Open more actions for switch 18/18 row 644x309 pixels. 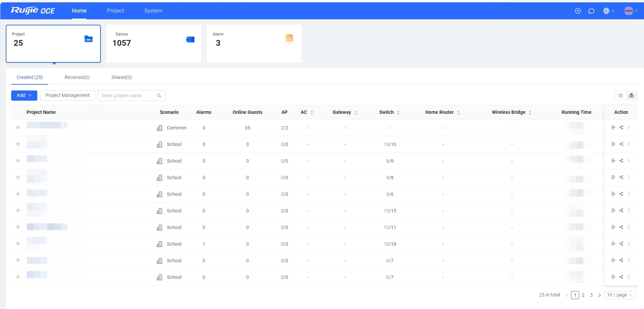[629, 244]
